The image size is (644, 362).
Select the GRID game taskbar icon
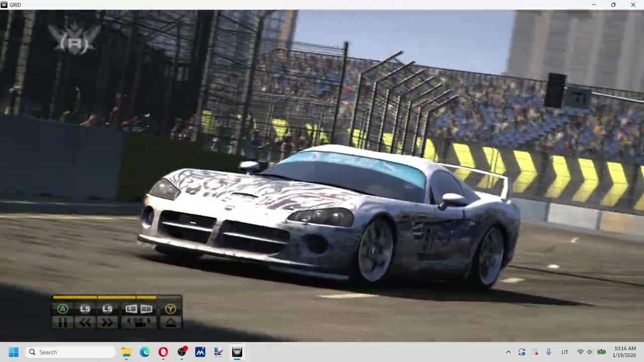click(x=237, y=352)
